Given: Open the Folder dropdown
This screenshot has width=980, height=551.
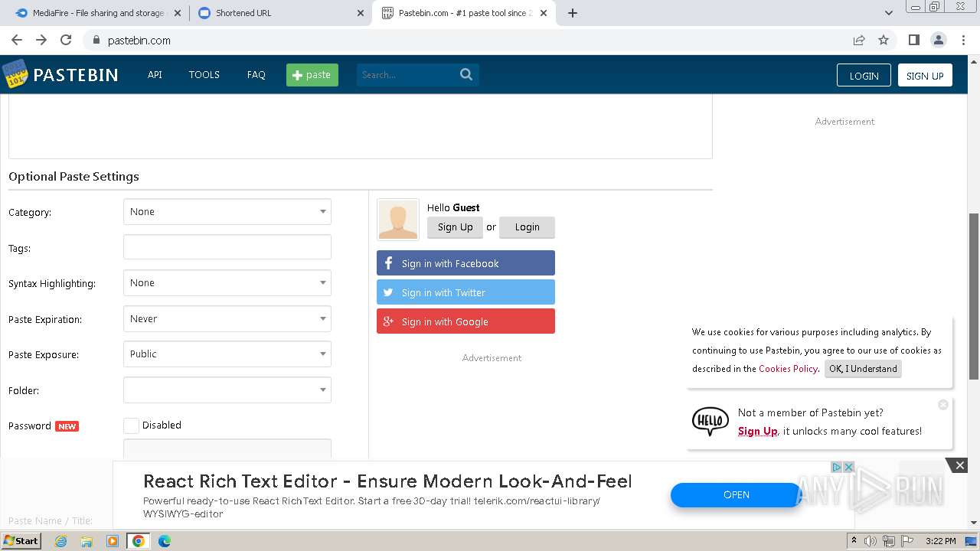Looking at the screenshot, I should (227, 390).
